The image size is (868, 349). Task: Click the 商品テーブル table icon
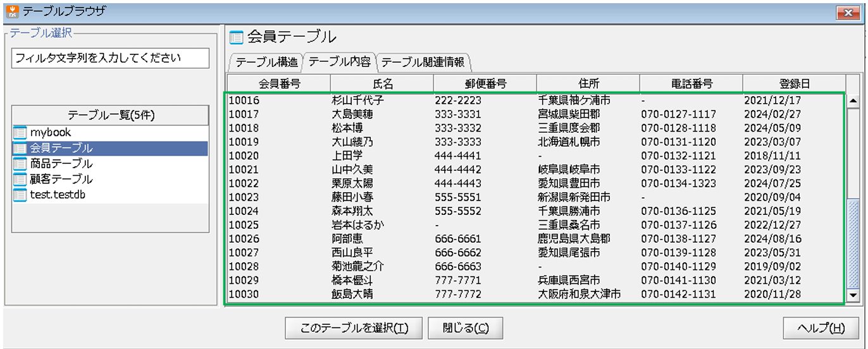pos(20,164)
